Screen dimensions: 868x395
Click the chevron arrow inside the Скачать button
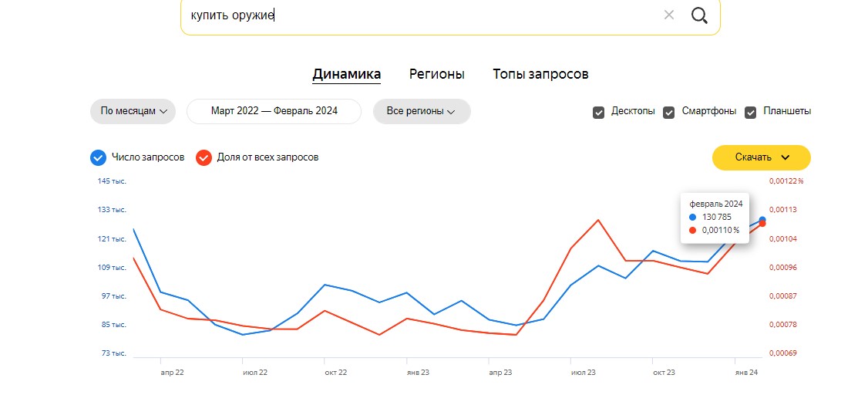(785, 157)
